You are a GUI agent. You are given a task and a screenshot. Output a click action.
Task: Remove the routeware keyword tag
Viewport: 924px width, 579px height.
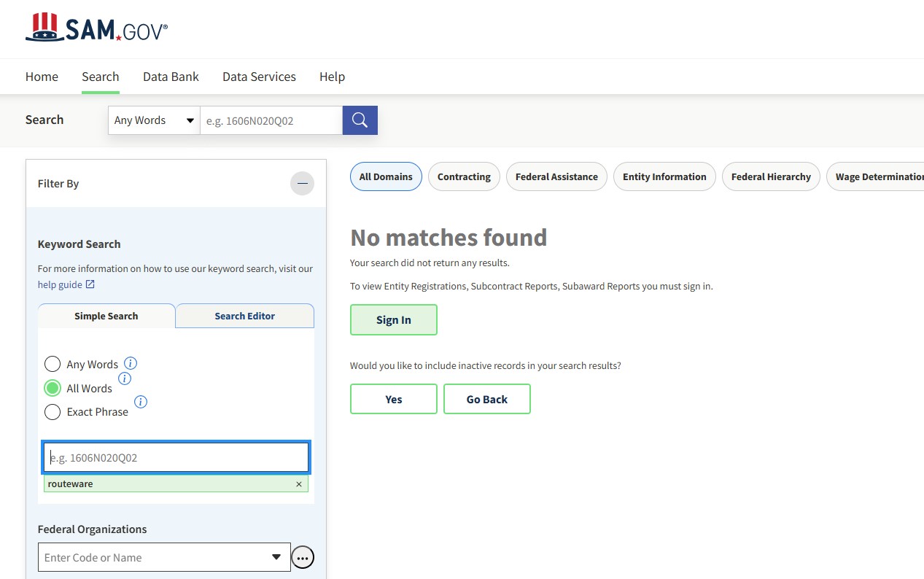[299, 484]
